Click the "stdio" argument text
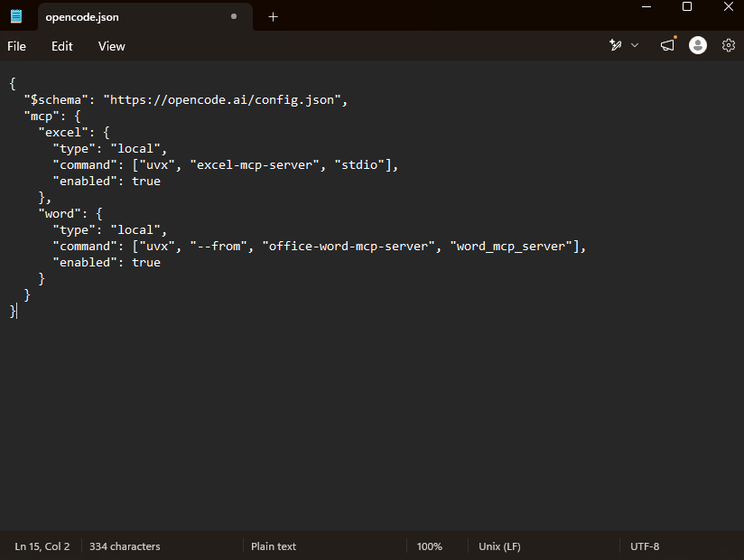 pos(359,165)
